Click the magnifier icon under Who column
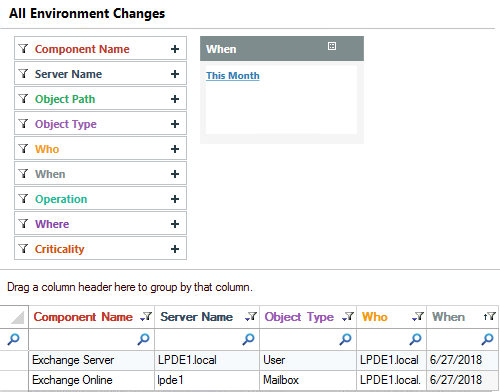Image resolution: width=500 pixels, height=392 pixels. 415,339
